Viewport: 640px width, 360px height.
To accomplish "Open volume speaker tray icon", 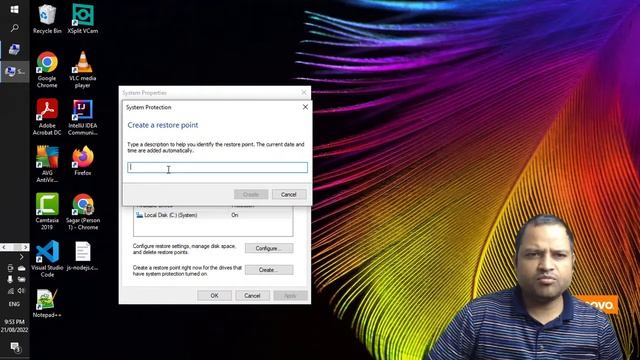I will point(21,291).
